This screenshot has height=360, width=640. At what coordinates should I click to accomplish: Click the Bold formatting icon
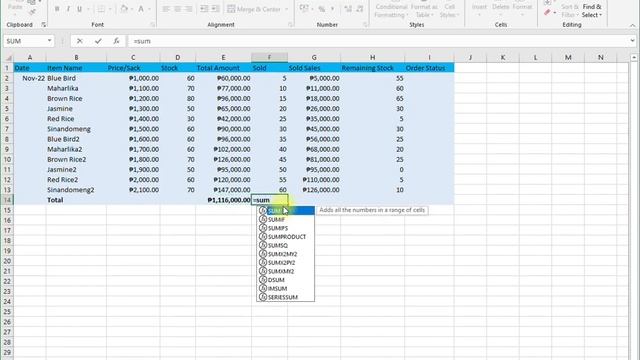[57, 9]
